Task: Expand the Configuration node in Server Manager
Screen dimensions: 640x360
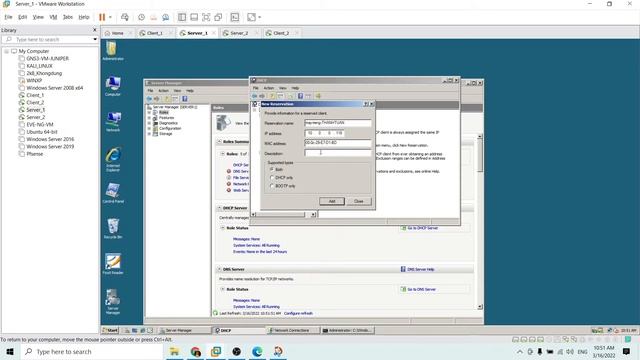Action: pyautogui.click(x=149, y=128)
